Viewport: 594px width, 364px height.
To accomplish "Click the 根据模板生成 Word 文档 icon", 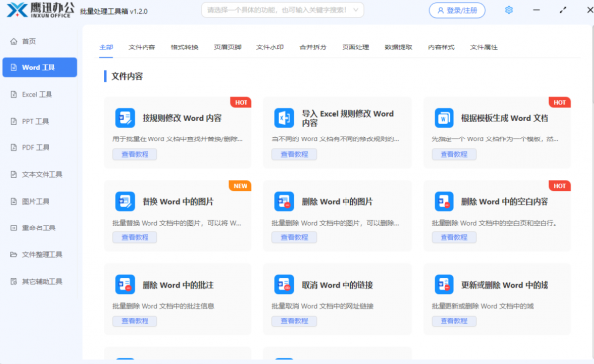I will (x=444, y=118).
